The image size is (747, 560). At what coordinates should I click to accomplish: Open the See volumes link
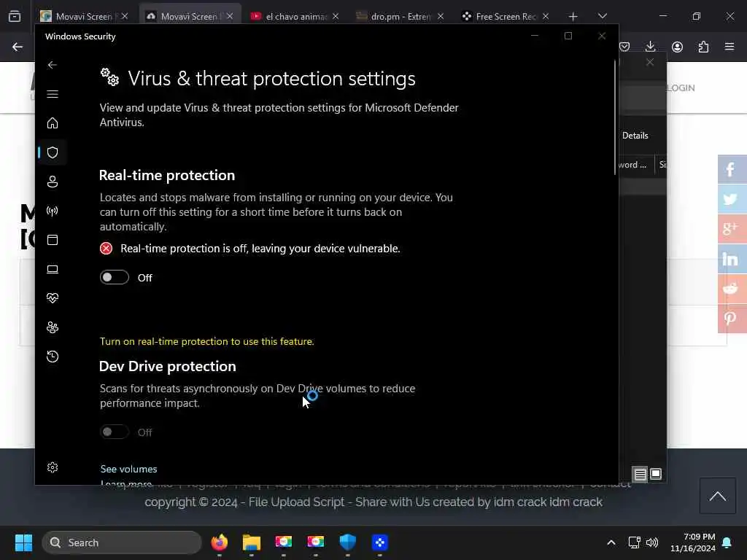128,469
